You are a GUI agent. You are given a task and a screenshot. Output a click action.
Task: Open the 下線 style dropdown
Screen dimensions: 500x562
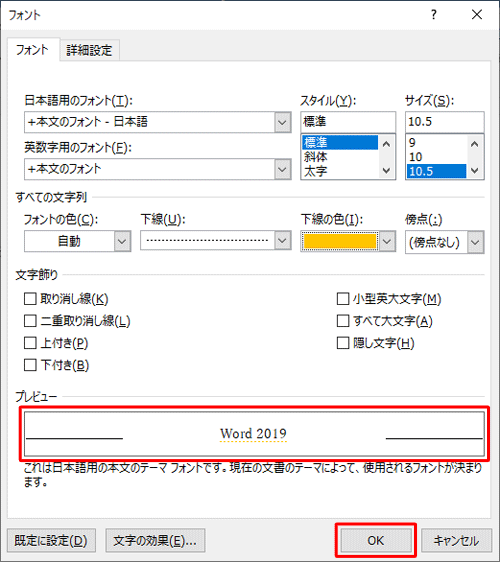[282, 240]
